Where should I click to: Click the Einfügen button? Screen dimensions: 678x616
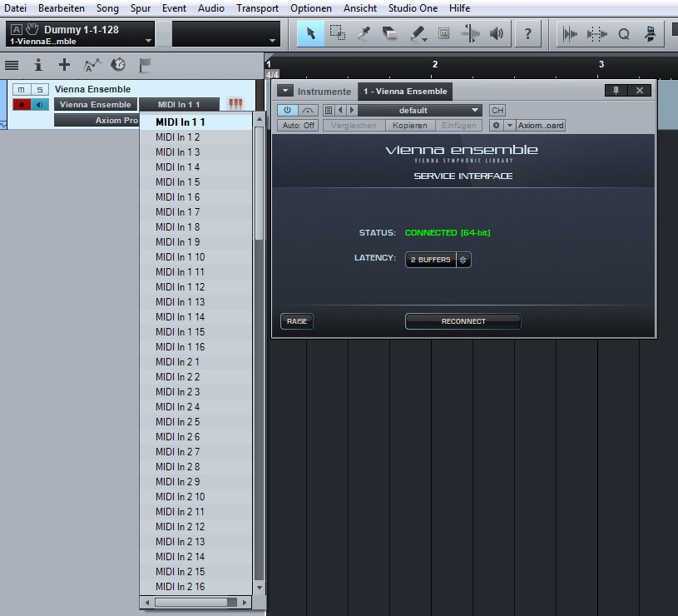coord(458,126)
